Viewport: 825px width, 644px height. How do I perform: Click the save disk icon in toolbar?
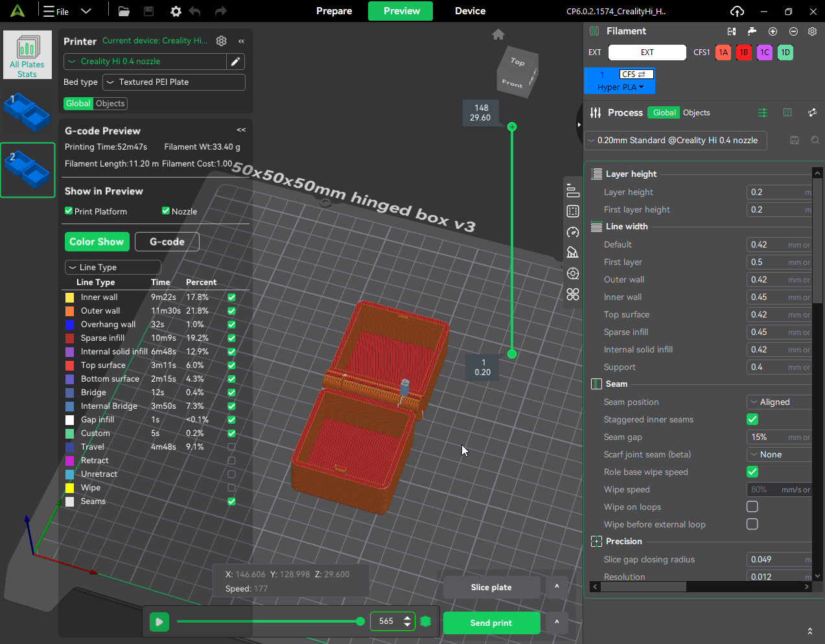pyautogui.click(x=148, y=11)
